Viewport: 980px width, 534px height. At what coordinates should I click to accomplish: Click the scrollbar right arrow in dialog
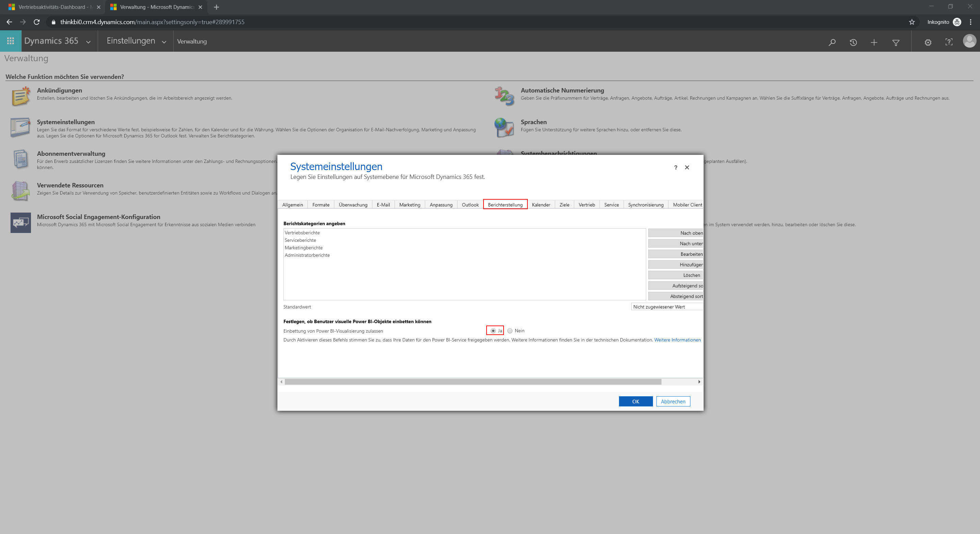point(699,382)
